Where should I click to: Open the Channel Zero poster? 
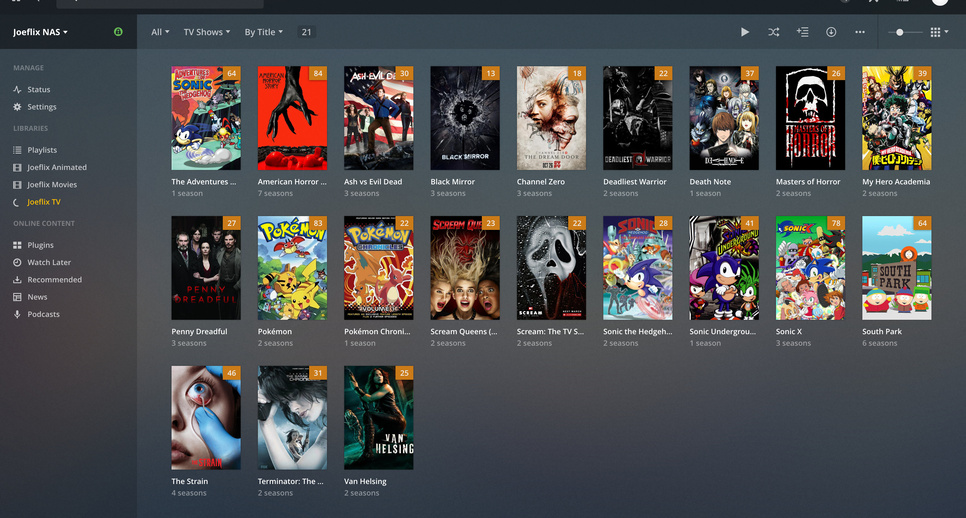(x=551, y=118)
